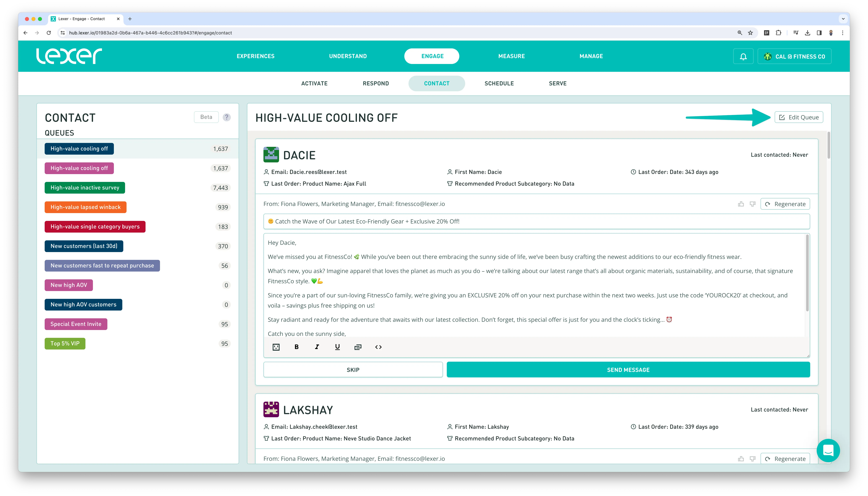Click the email subject line field
Viewport: 868px width, 496px height.
[x=536, y=221]
